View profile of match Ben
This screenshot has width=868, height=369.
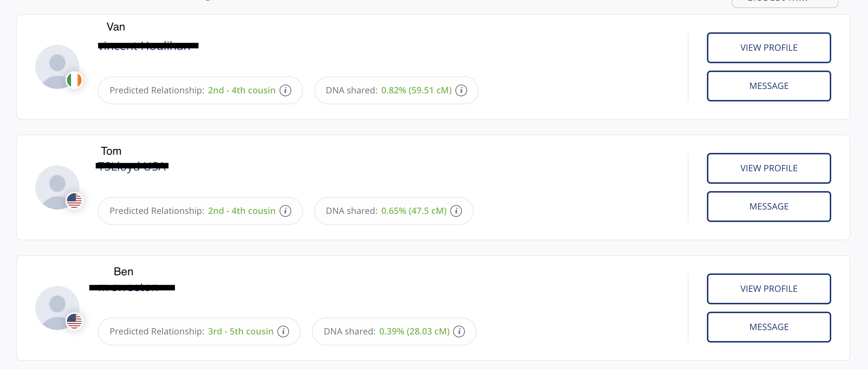pos(769,289)
